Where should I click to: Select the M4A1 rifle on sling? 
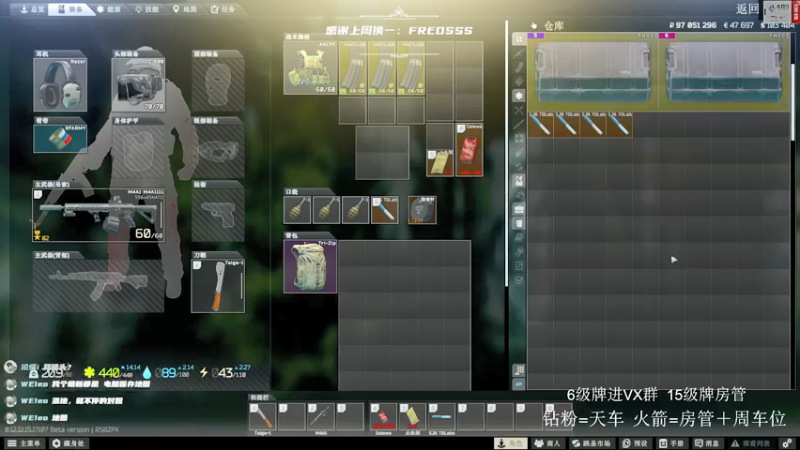(x=98, y=215)
